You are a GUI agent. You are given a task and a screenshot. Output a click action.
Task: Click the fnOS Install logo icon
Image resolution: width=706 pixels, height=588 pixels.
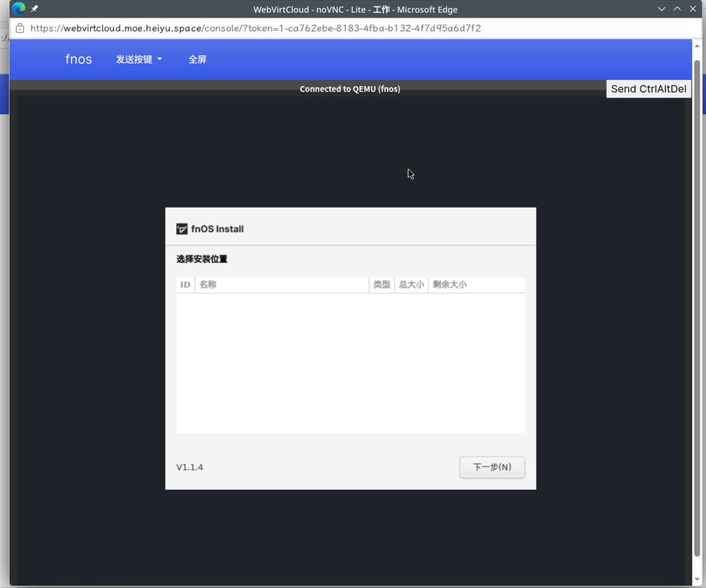tap(182, 229)
